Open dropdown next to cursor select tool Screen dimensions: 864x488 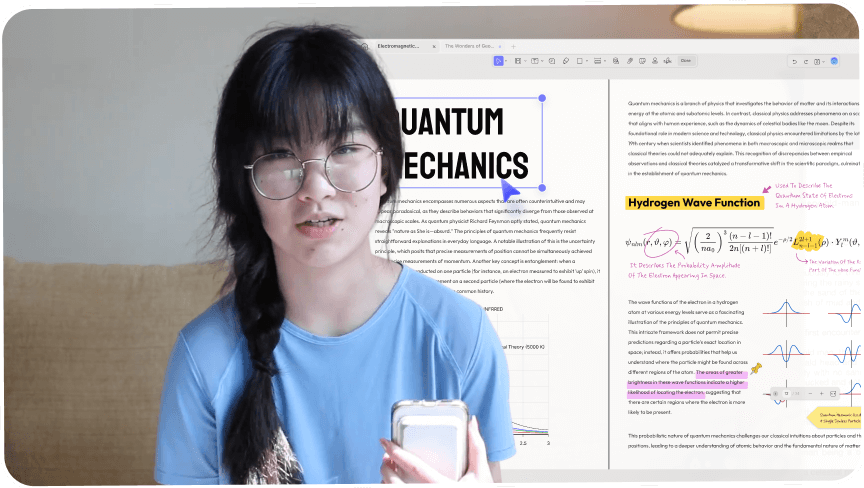point(507,61)
